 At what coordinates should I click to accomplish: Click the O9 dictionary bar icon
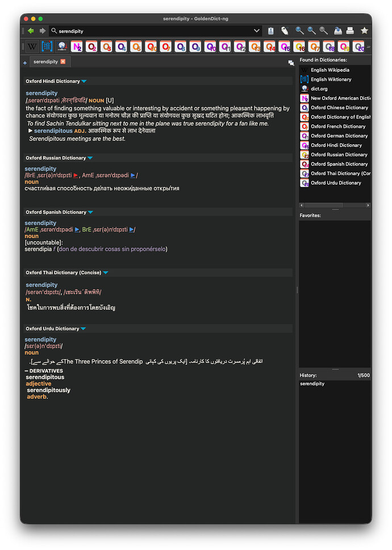[195, 46]
